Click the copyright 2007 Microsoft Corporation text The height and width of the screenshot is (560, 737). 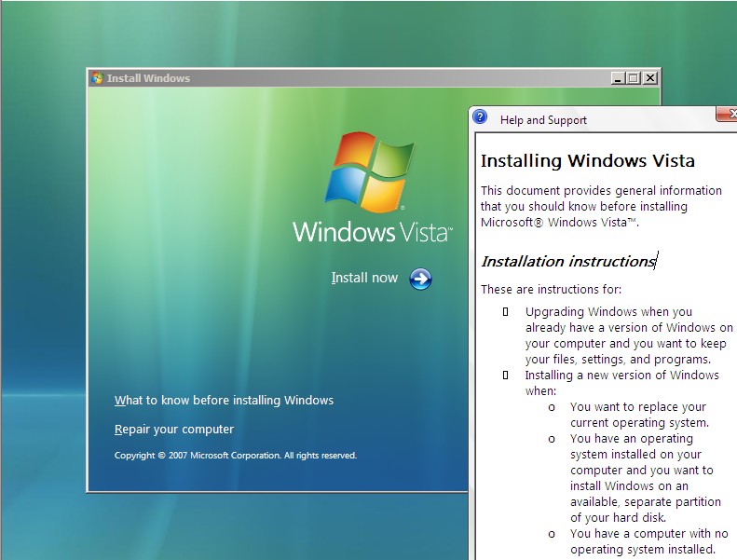pyautogui.click(x=236, y=455)
